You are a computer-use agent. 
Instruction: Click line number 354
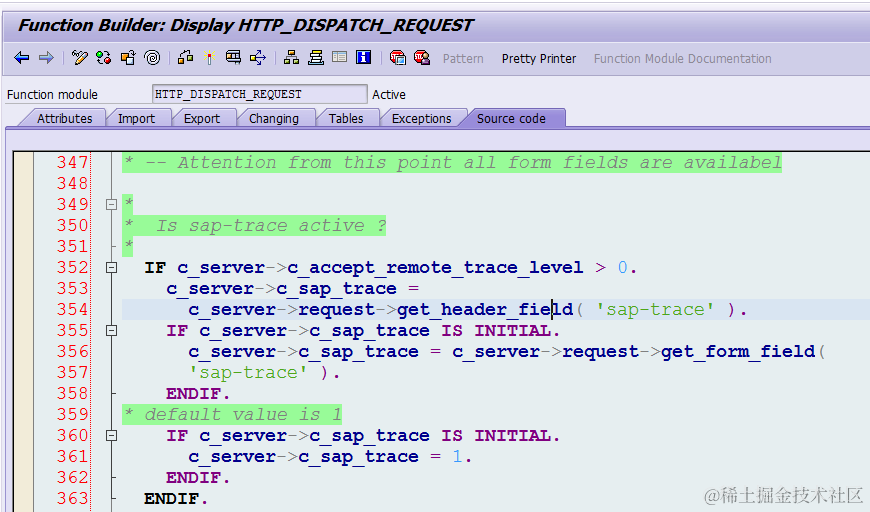tap(72, 310)
